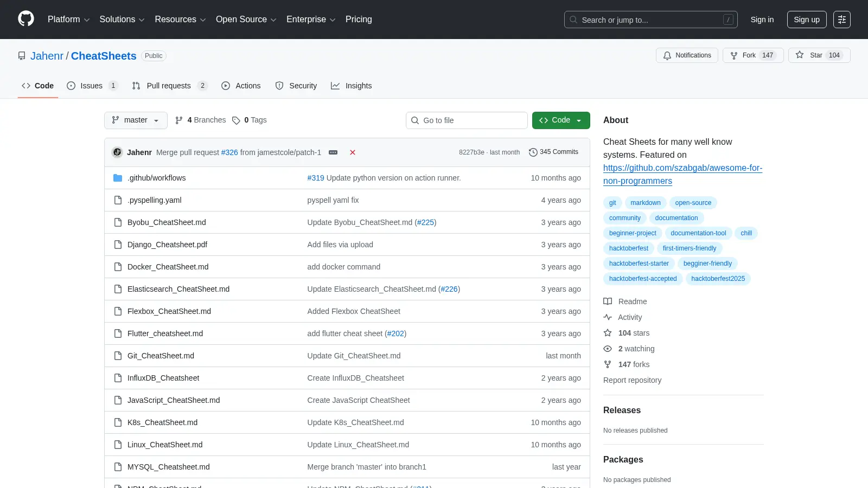Click the Star icon

(800, 55)
